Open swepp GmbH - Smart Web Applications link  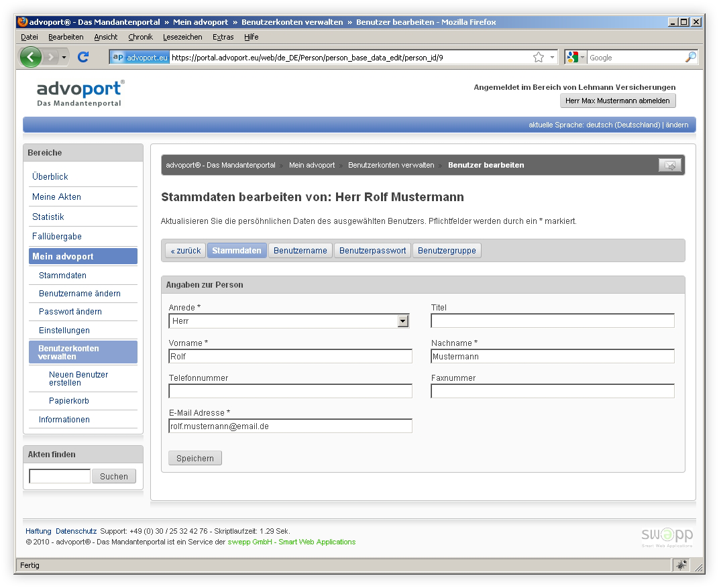coord(292,542)
